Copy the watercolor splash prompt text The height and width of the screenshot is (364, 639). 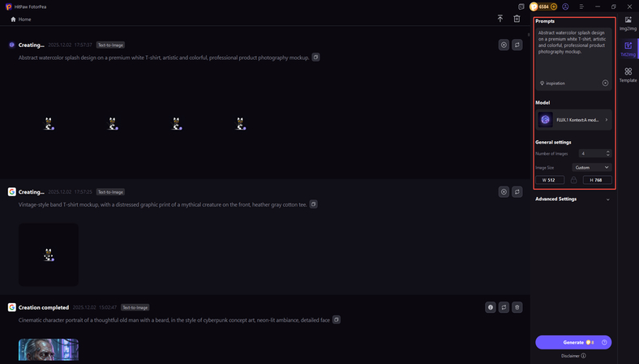316,58
